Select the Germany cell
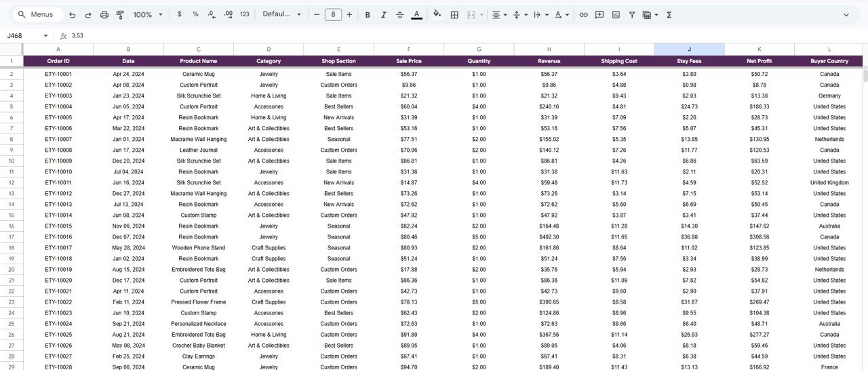 [829, 96]
